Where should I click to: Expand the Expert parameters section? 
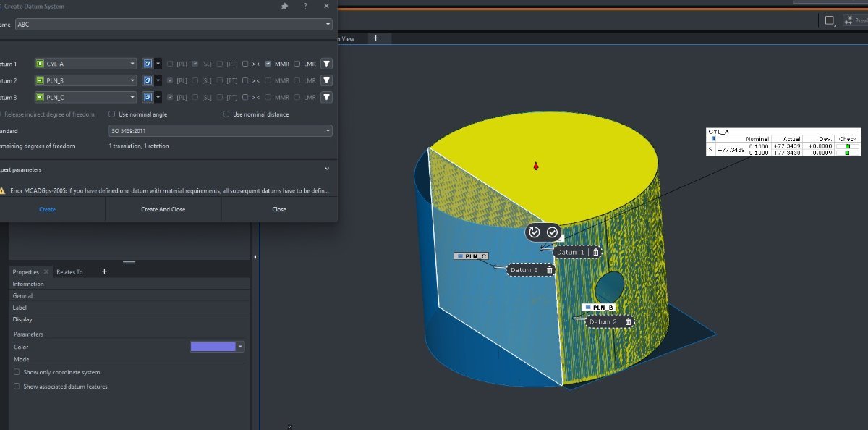pos(327,169)
